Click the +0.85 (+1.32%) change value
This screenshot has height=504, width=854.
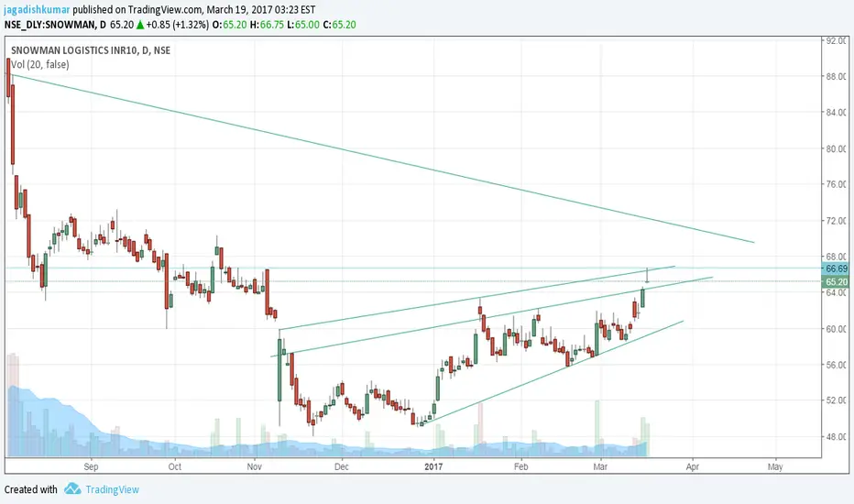(x=177, y=25)
